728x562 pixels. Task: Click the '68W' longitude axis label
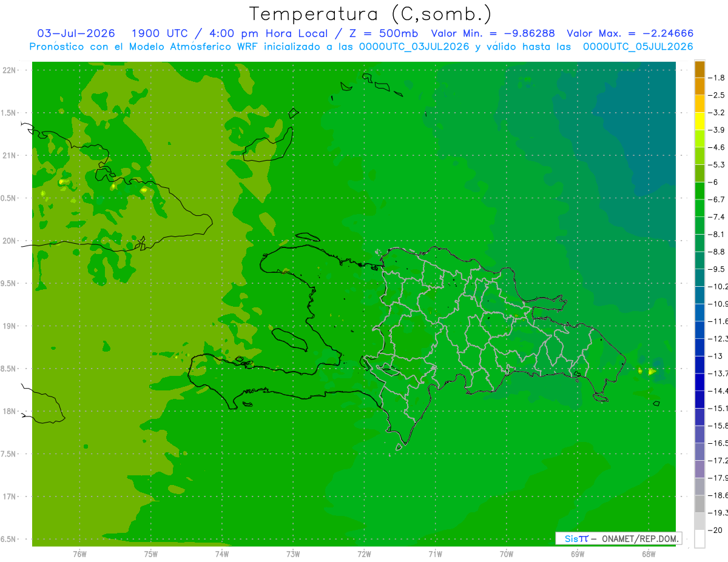pyautogui.click(x=649, y=554)
